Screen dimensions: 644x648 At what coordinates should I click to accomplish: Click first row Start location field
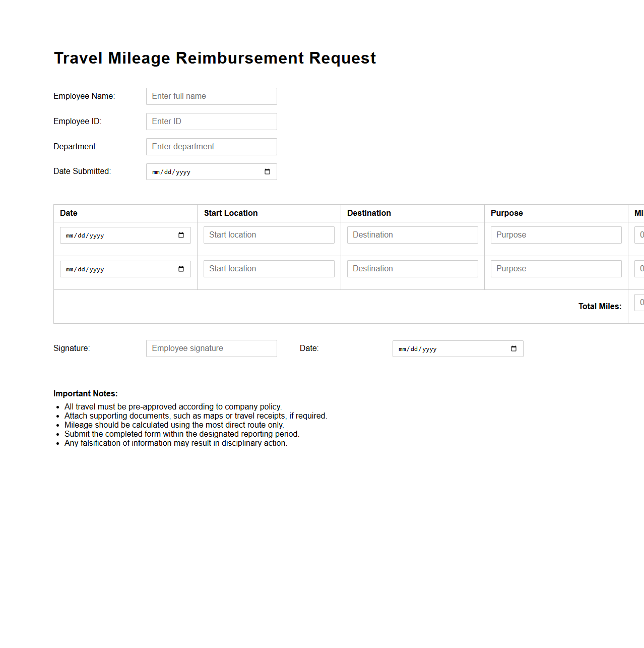point(269,235)
